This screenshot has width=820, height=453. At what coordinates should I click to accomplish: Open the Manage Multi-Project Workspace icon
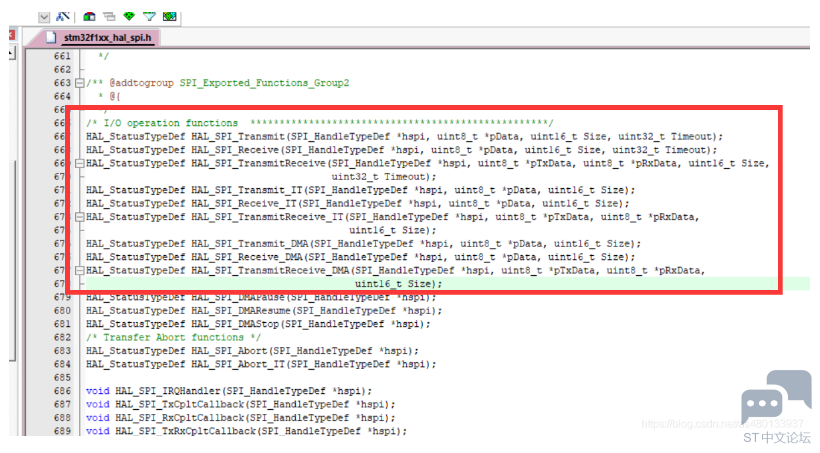(x=109, y=16)
